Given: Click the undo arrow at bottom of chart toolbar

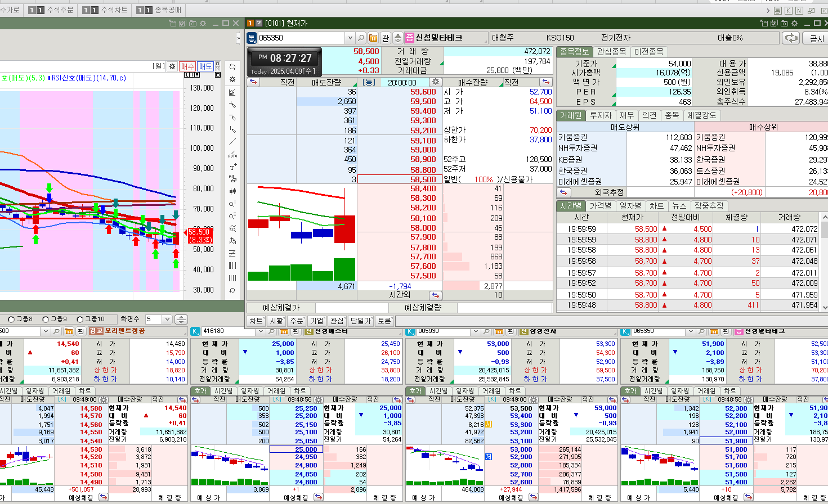Looking at the screenshot, I should (x=232, y=290).
